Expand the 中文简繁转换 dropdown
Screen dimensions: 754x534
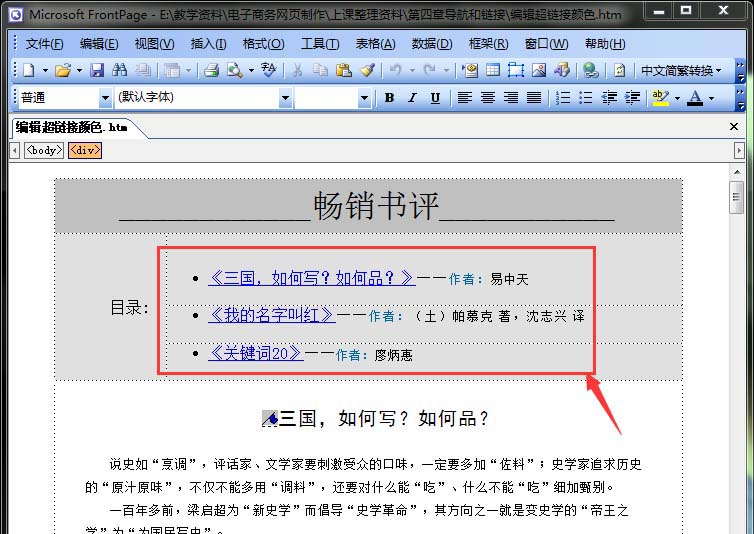[x=681, y=71]
